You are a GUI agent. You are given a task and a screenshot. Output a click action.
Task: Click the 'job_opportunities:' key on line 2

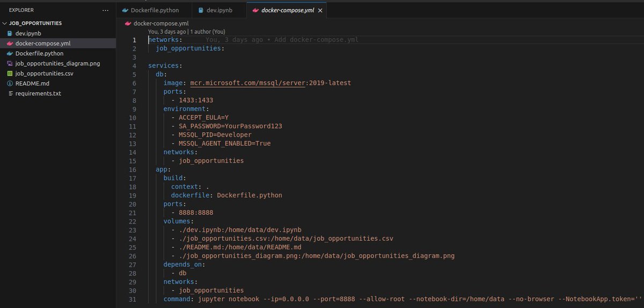click(190, 48)
